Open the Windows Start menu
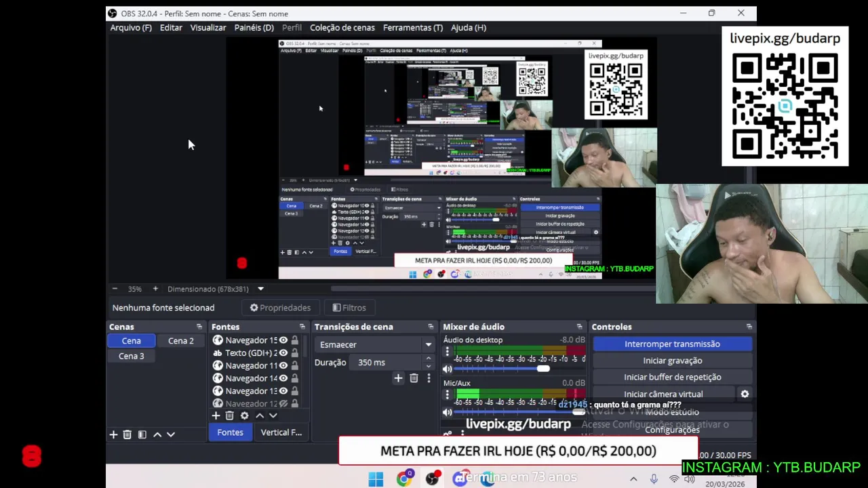The height and width of the screenshot is (488, 868). [x=376, y=479]
